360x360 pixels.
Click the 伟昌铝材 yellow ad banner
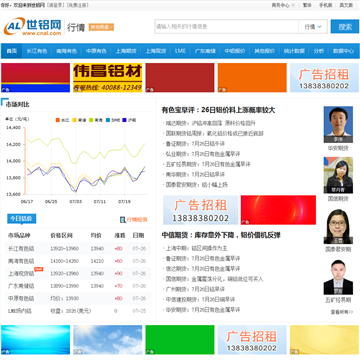(x=108, y=78)
